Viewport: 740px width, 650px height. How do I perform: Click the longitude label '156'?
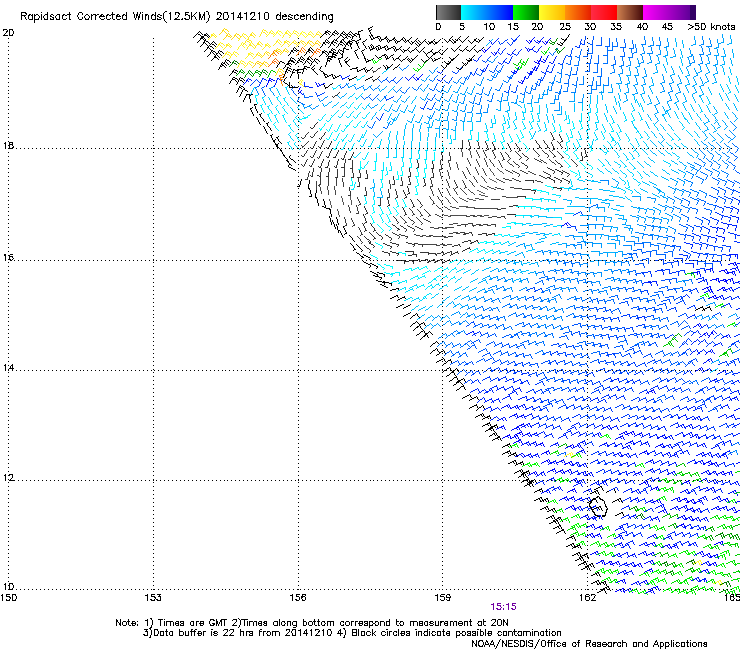coord(298,598)
